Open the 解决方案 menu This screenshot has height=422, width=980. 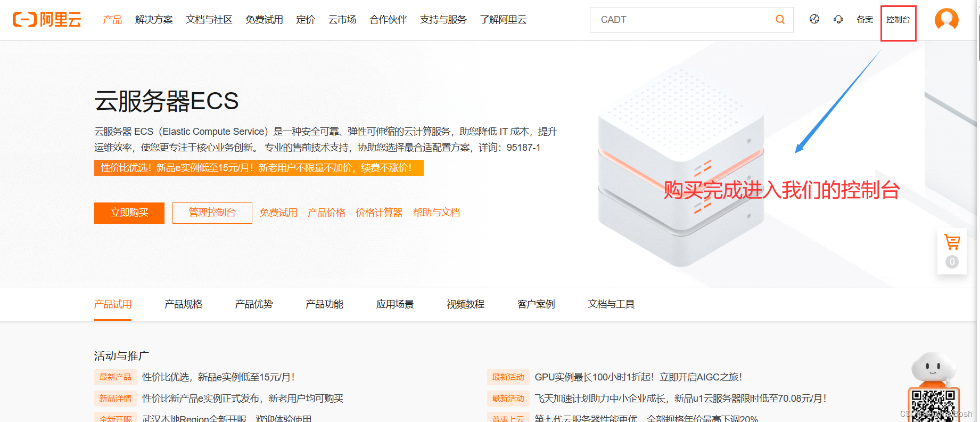[x=154, y=20]
